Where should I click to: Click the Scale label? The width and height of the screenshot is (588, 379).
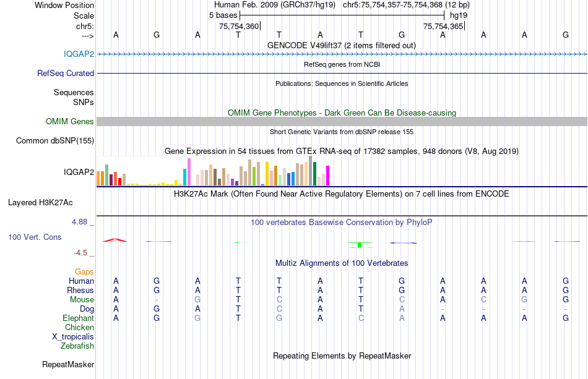point(84,15)
